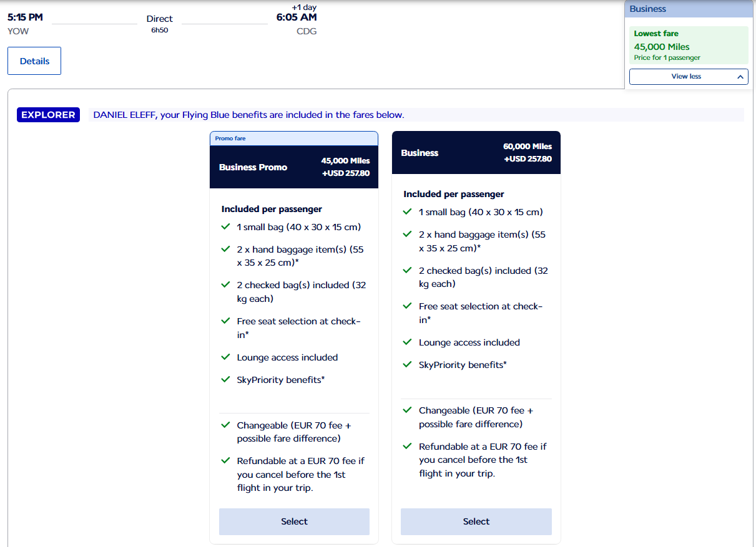This screenshot has width=756, height=547.
Task: Click SkyPriority benefits in Business fare
Action: pyautogui.click(x=463, y=365)
